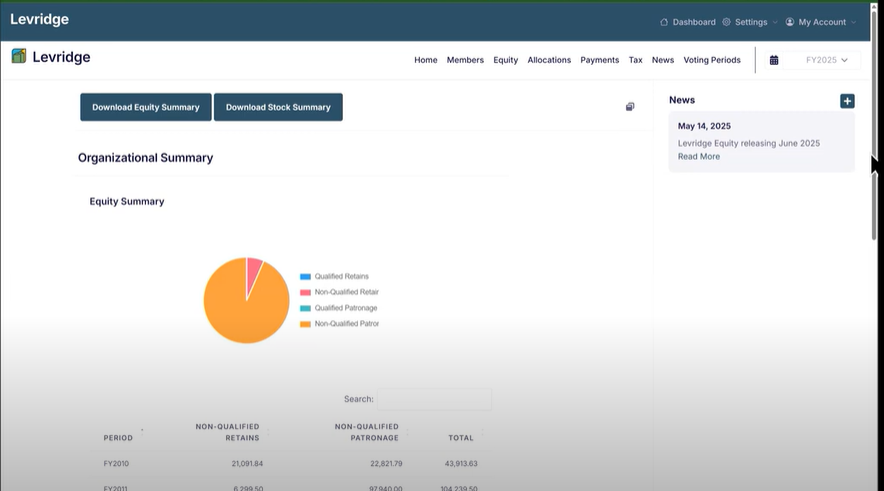
Task: Select the FY2010 period cell
Action: pyautogui.click(x=116, y=463)
